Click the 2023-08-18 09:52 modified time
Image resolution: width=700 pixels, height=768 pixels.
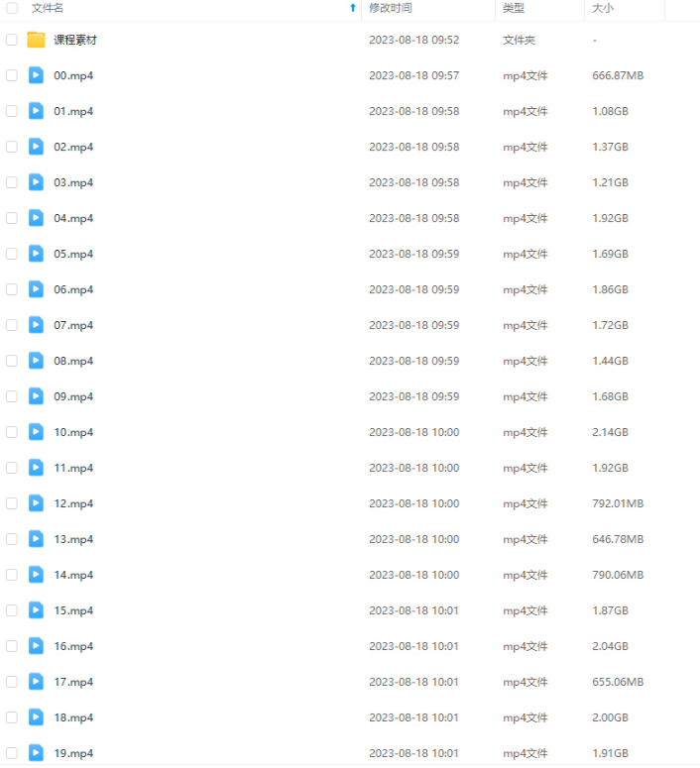tap(414, 40)
